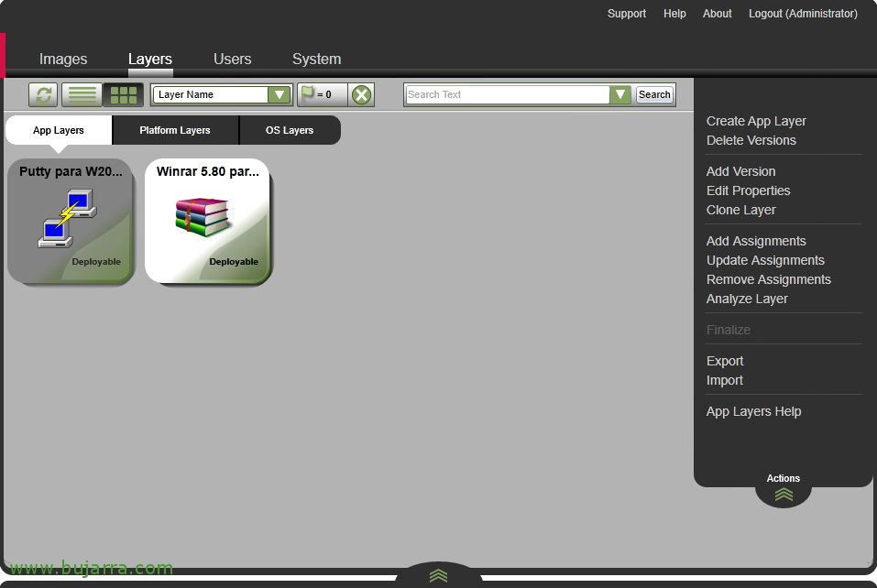The height and width of the screenshot is (588, 877).
Task: Select the Platform Layers subtab
Action: pyautogui.click(x=175, y=130)
